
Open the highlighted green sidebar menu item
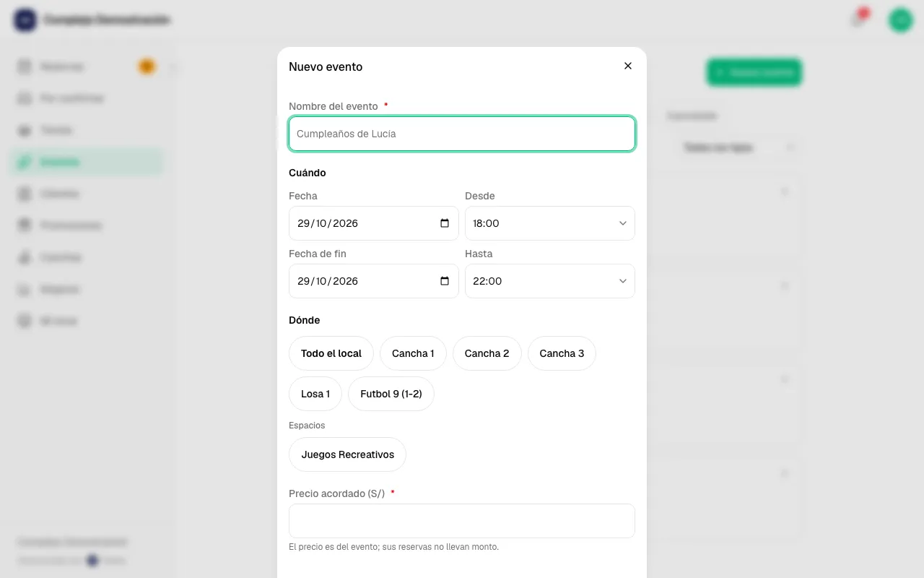click(87, 162)
